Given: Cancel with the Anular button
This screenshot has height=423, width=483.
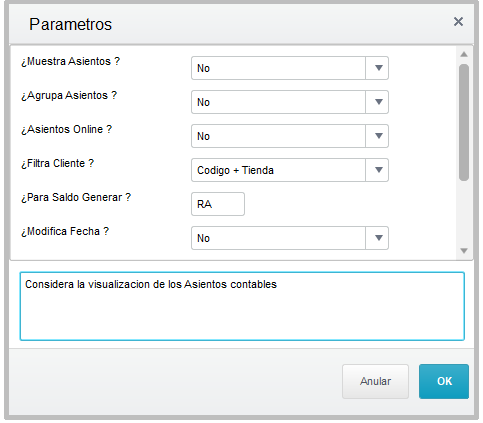Looking at the screenshot, I should pos(375,381).
